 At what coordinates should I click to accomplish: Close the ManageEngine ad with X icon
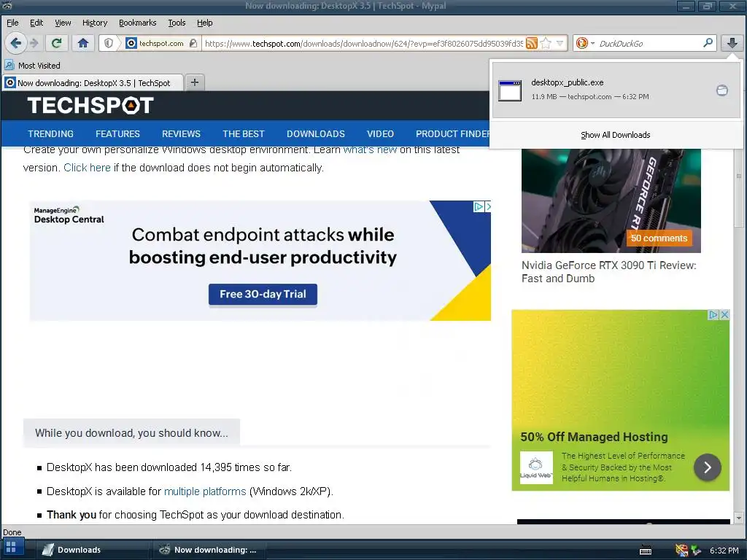(488, 206)
